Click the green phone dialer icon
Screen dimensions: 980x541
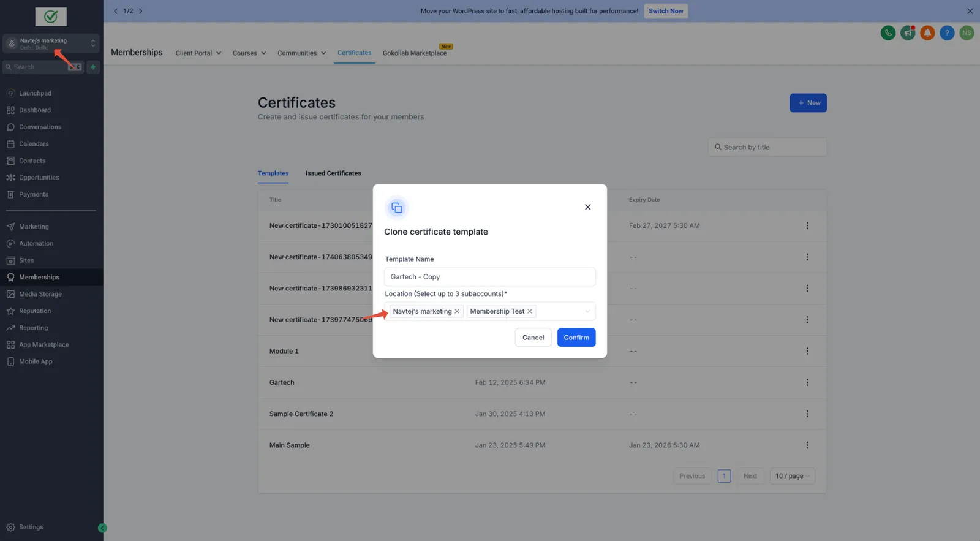(x=888, y=33)
